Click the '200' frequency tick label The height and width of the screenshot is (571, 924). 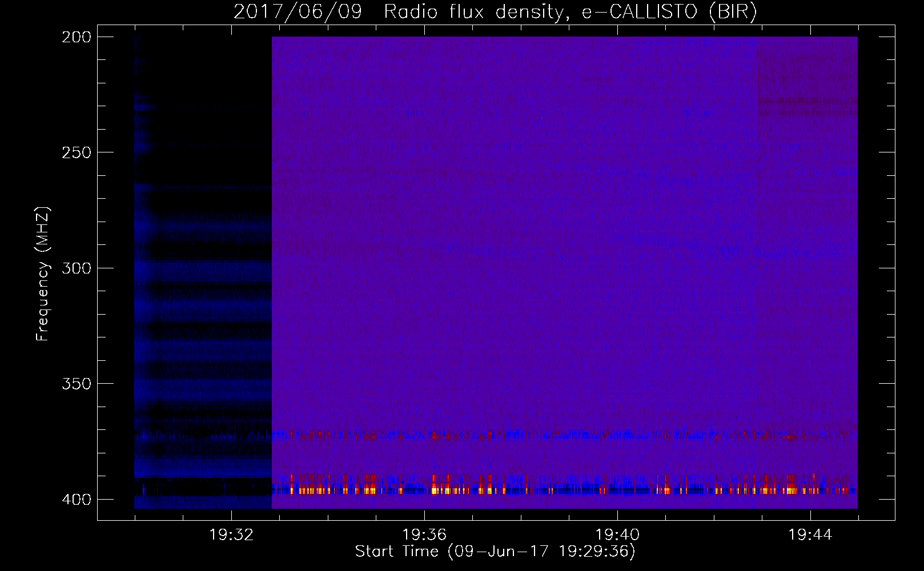point(77,37)
